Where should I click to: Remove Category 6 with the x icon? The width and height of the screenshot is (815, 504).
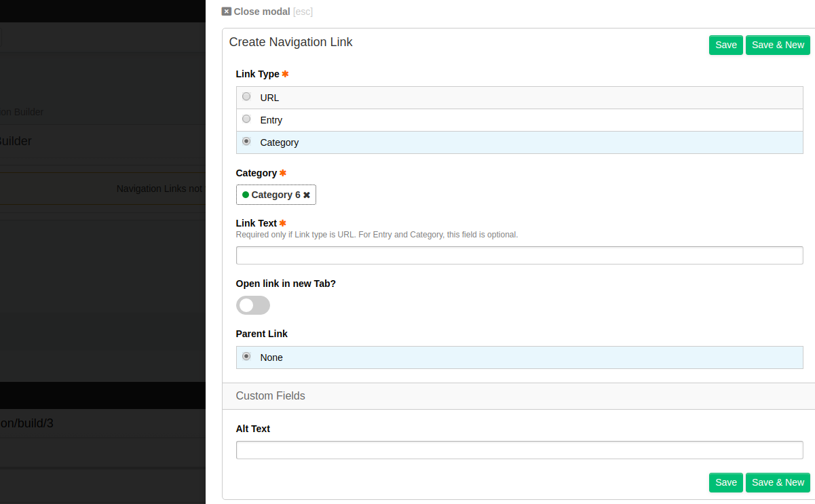tap(307, 195)
